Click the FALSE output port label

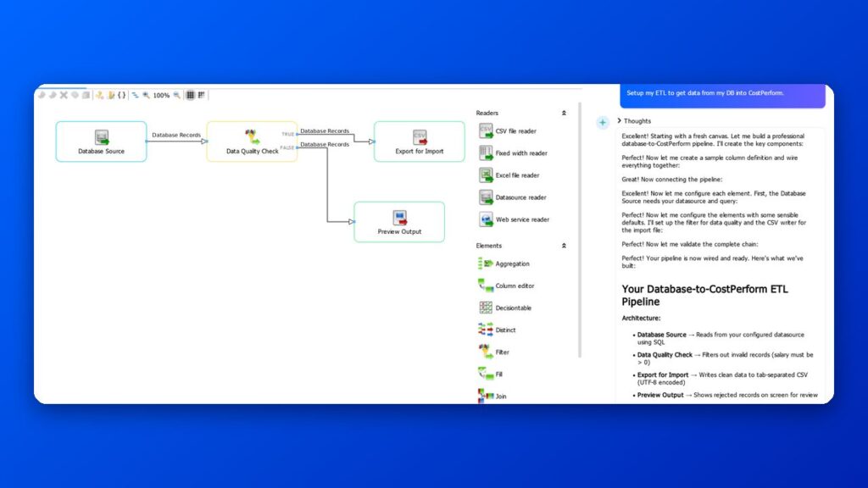(287, 147)
